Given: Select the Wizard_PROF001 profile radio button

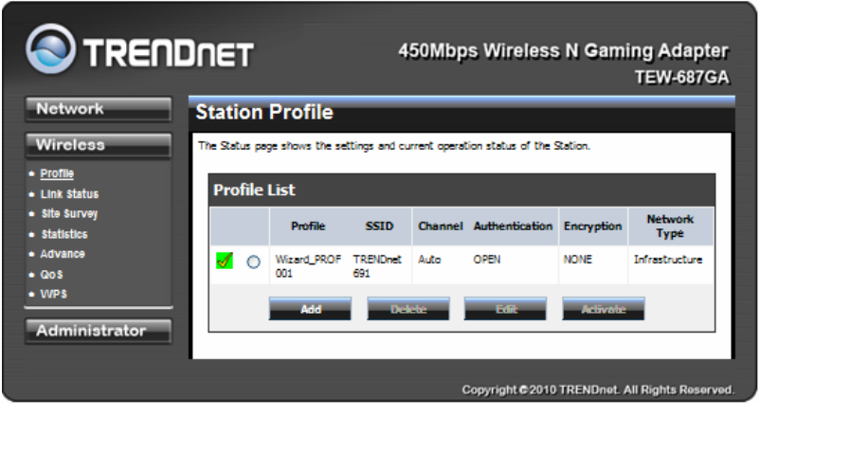Looking at the screenshot, I should (253, 262).
